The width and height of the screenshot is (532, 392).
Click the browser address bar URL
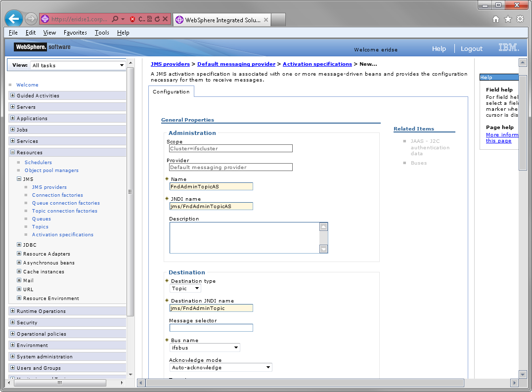[x=79, y=19]
